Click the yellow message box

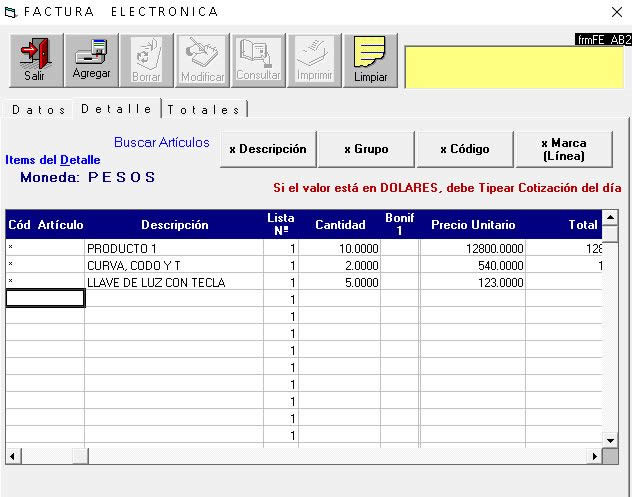tap(513, 67)
